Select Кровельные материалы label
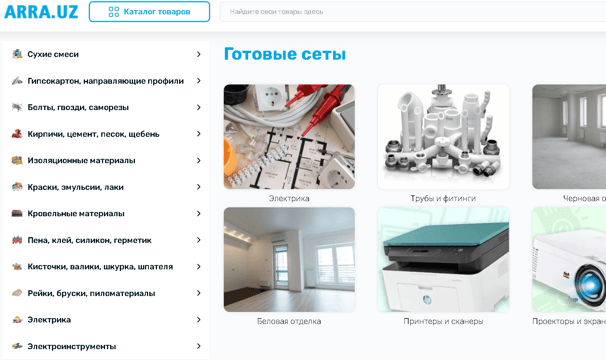This screenshot has height=360, width=606. (76, 213)
